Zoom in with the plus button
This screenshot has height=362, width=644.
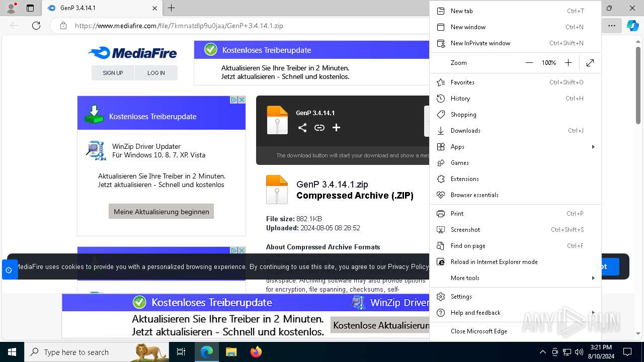pyautogui.click(x=568, y=63)
